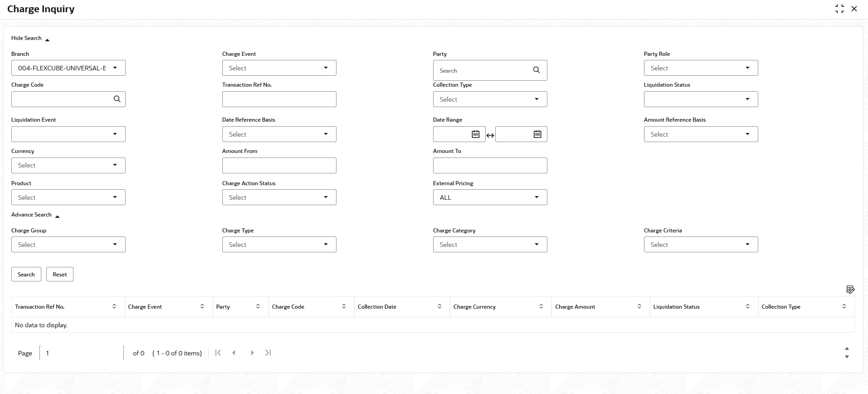
Task: Sort by Collection Date column
Action: point(439,306)
